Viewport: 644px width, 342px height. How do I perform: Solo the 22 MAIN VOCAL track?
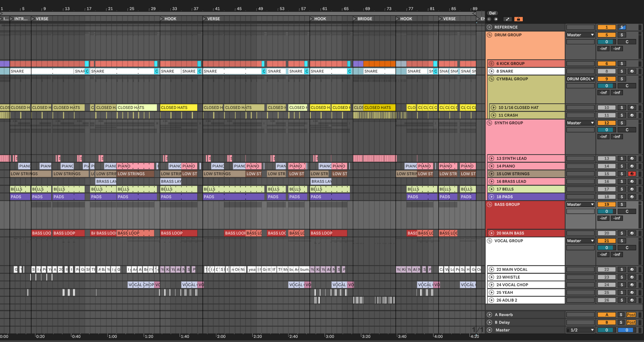click(x=622, y=270)
